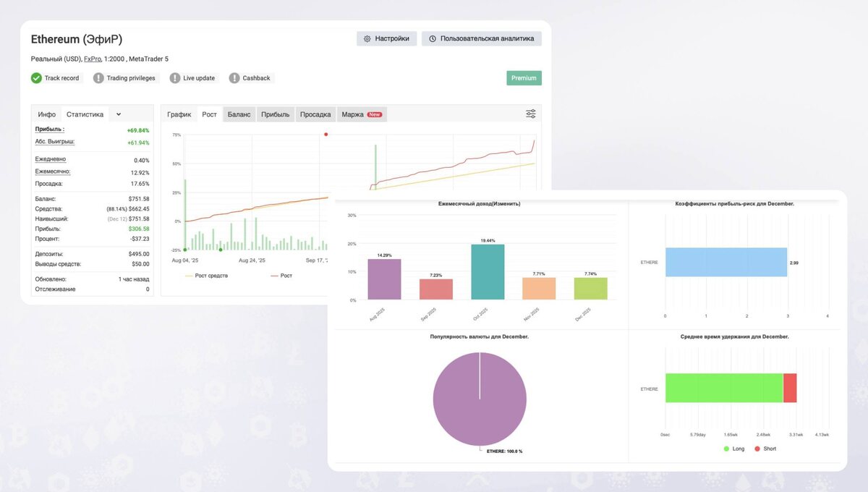Select the Прибыль chart tab

[275, 114]
